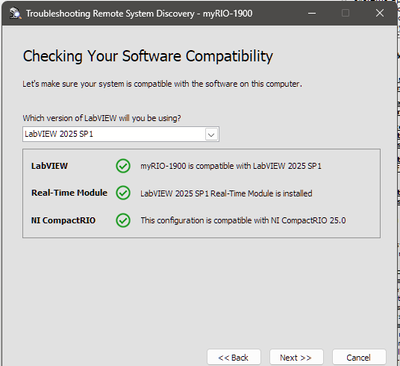Click the window title text 'myRIO-1900'

[227, 14]
